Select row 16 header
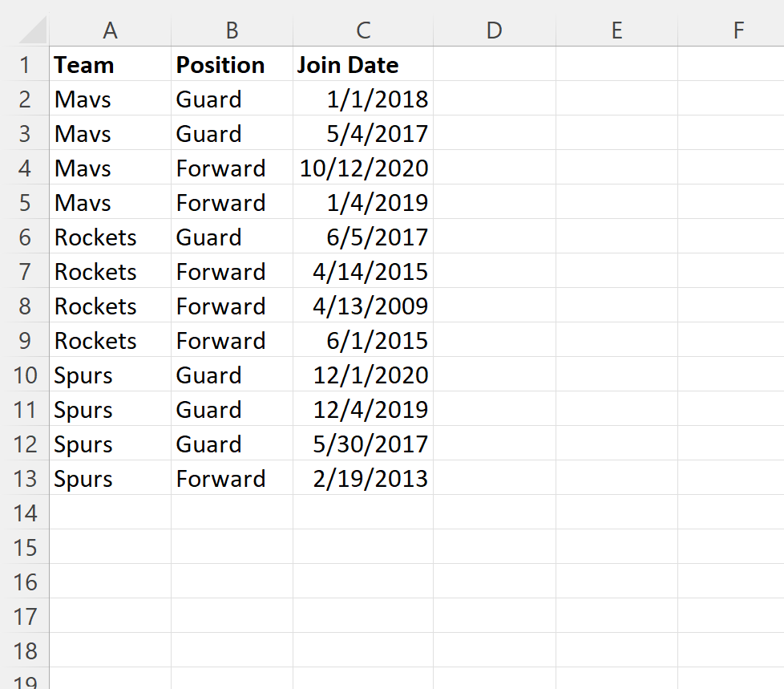This screenshot has height=689, width=784. point(25,582)
